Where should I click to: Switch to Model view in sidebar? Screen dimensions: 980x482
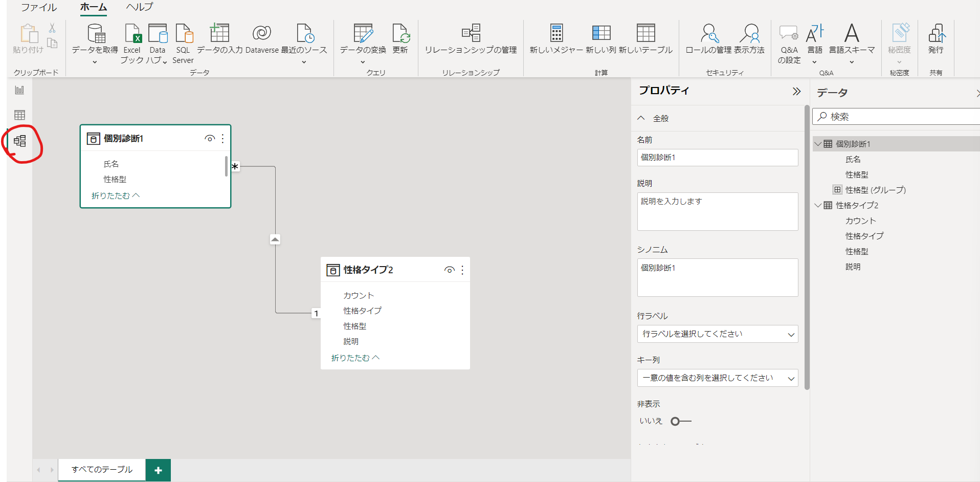pos(20,141)
